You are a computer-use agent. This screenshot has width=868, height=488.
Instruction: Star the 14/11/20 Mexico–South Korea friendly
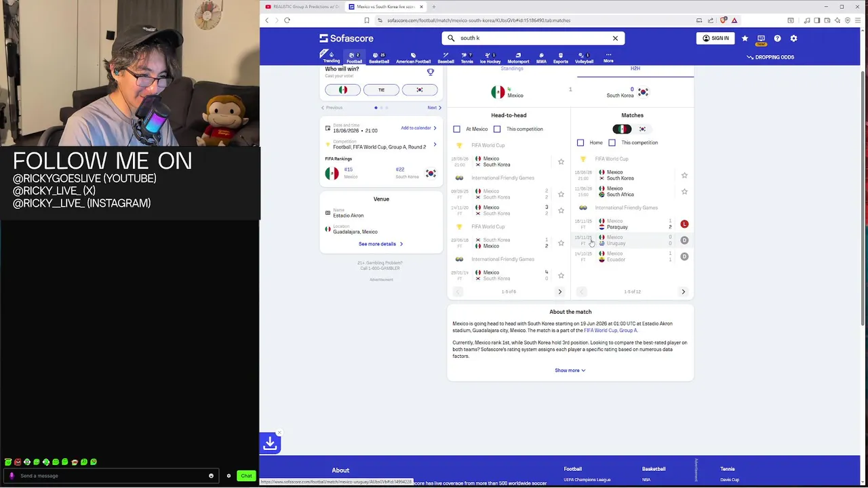pyautogui.click(x=561, y=211)
